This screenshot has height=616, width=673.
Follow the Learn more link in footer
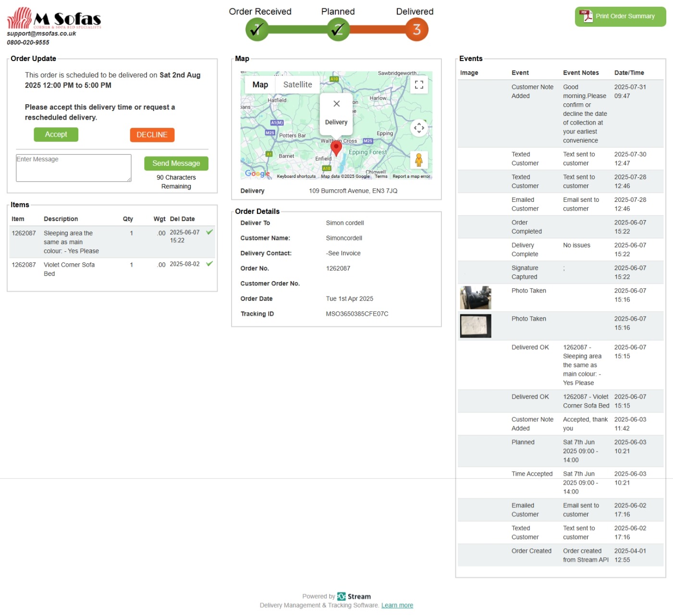[397, 605]
